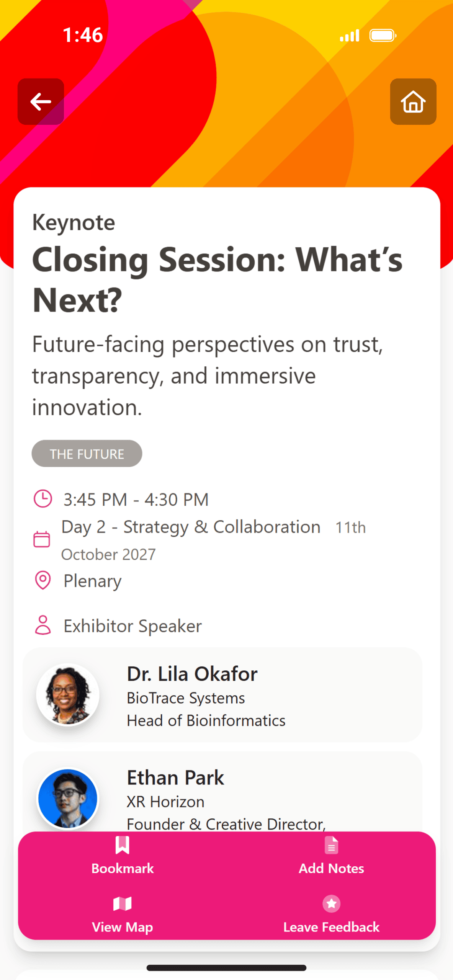Tap the Bookmark label

pos(123,868)
